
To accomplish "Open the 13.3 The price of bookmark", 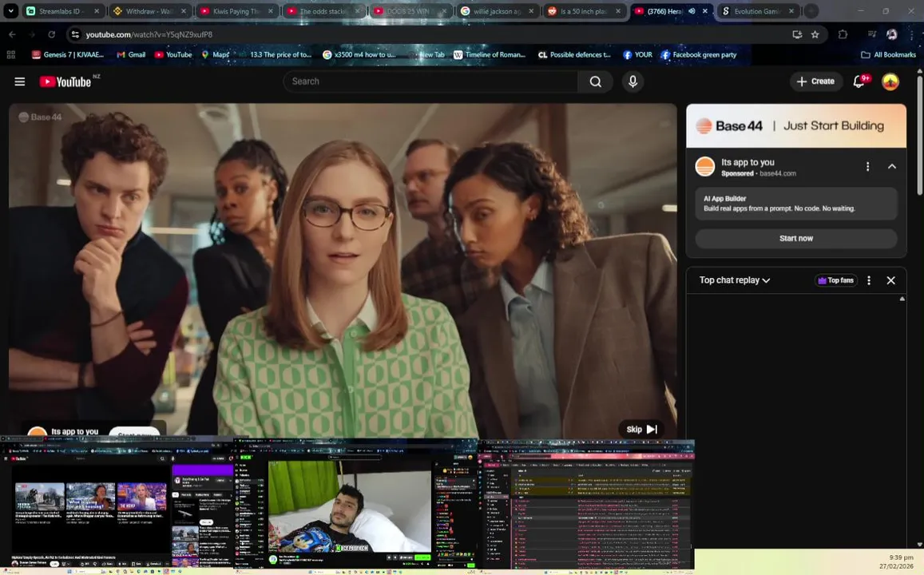I will (x=276, y=55).
